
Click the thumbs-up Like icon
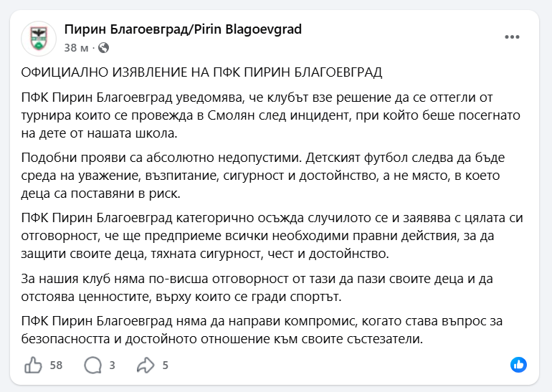(34, 365)
